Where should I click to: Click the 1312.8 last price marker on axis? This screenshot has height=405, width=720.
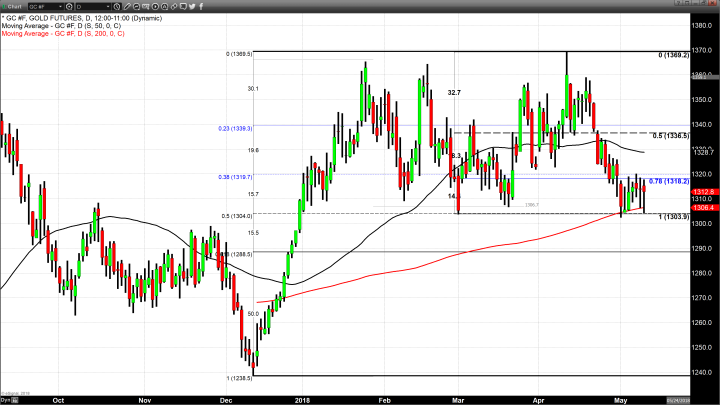point(702,192)
